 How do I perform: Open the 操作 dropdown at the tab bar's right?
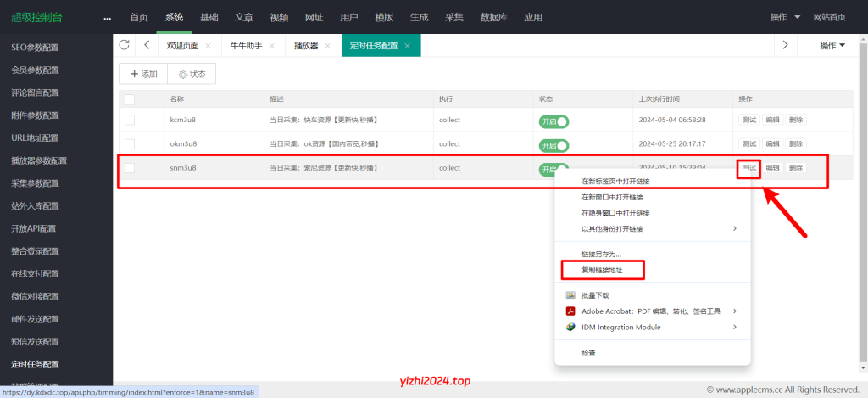coord(832,45)
